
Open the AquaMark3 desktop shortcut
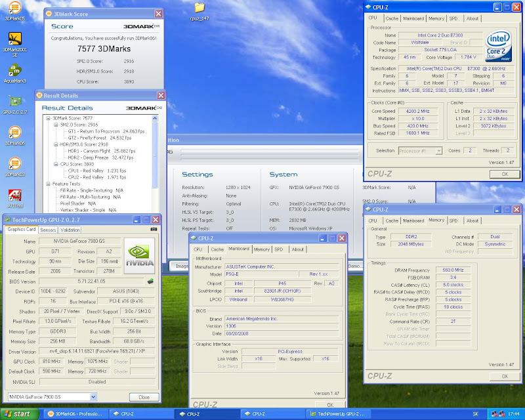(14, 71)
